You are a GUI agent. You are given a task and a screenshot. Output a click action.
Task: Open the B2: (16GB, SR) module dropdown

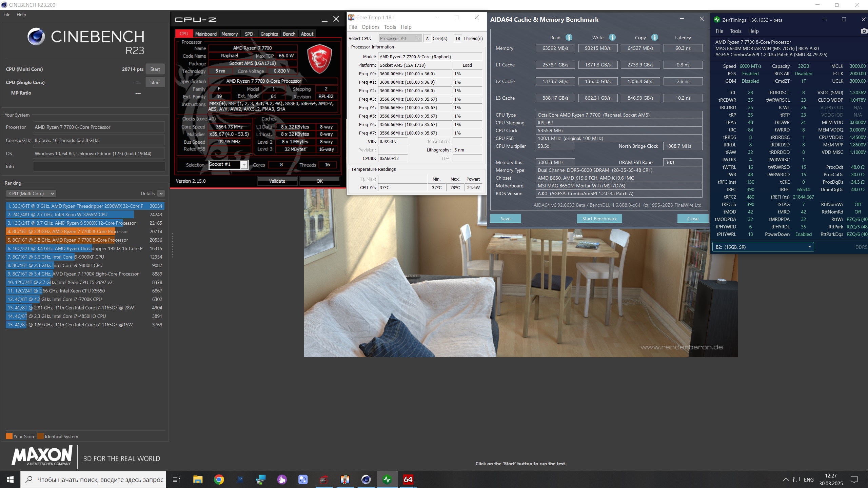(x=763, y=247)
